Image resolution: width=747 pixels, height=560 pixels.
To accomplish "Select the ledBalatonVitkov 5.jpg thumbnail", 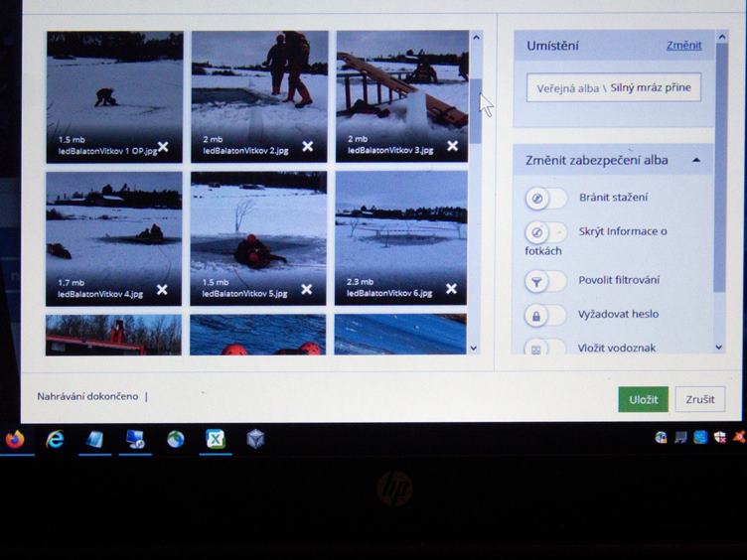I will coord(258,238).
